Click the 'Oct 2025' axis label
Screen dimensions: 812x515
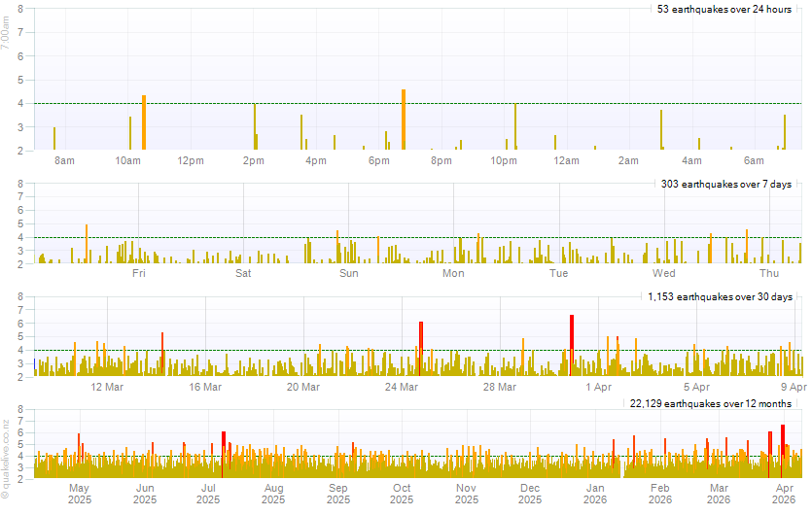[402, 494]
